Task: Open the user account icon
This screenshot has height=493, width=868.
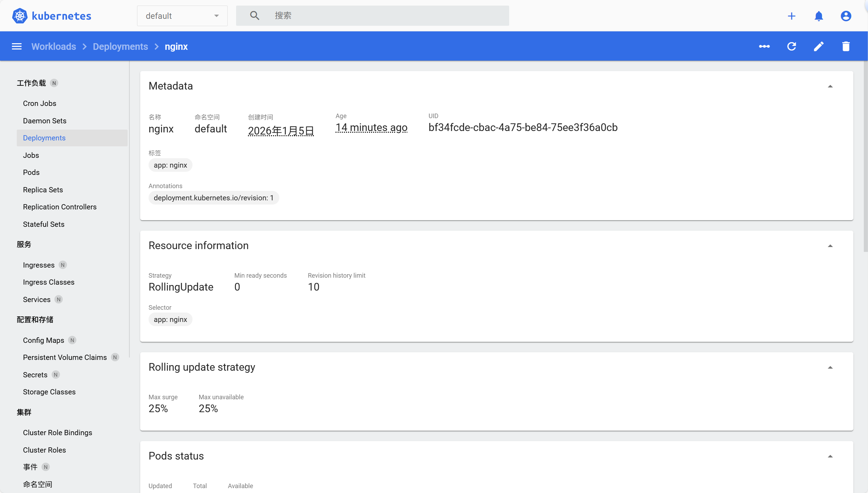Action: pyautogui.click(x=846, y=16)
